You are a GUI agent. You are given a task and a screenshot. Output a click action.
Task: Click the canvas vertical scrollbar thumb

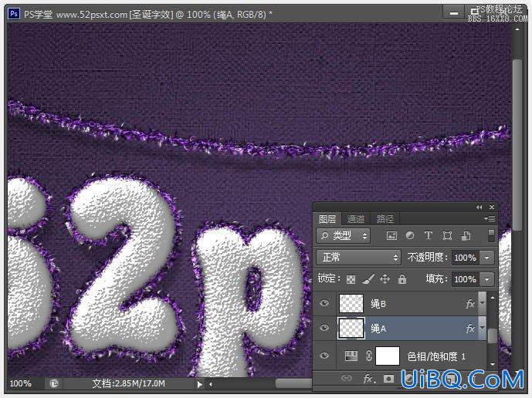point(517,145)
